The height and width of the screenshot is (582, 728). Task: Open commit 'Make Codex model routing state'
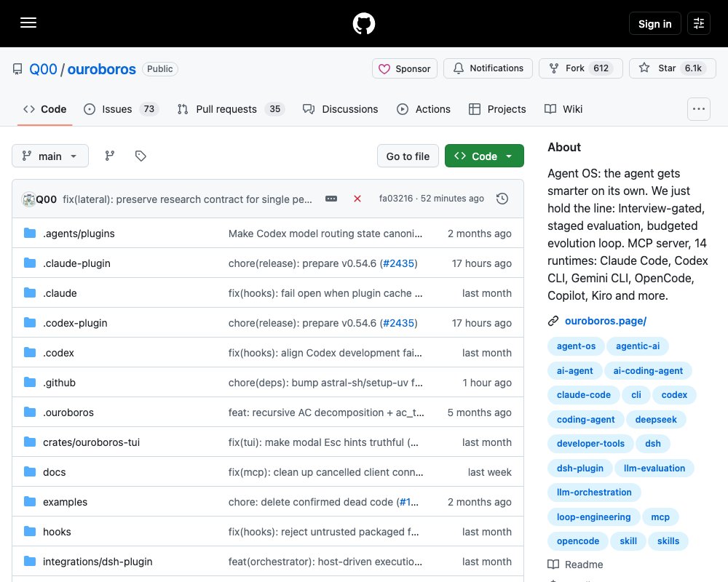coord(325,234)
